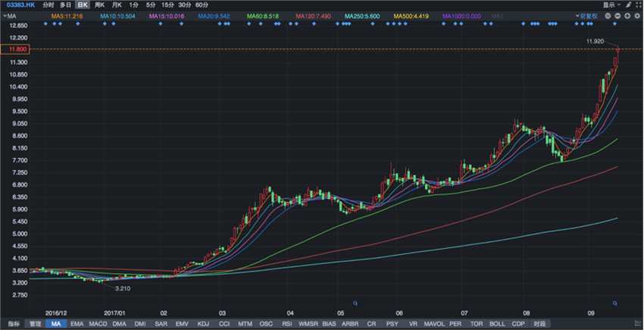The height and width of the screenshot is (330, 644).
Task: Click the MA250:5.600 legend value
Action: 362,16
